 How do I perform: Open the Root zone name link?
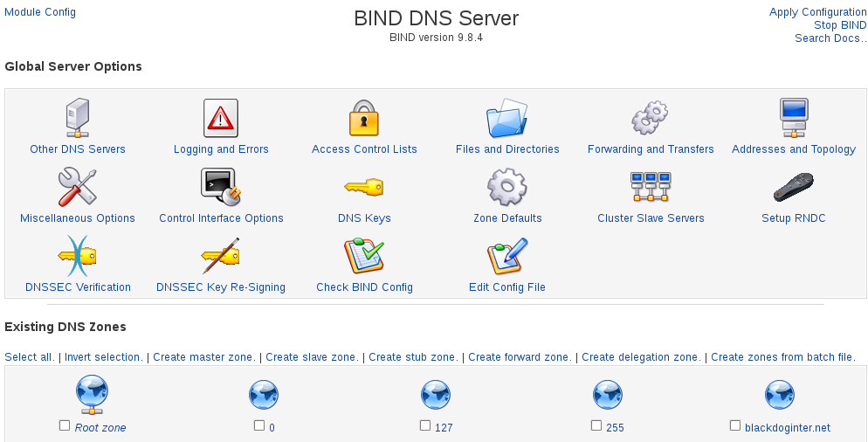coord(100,428)
